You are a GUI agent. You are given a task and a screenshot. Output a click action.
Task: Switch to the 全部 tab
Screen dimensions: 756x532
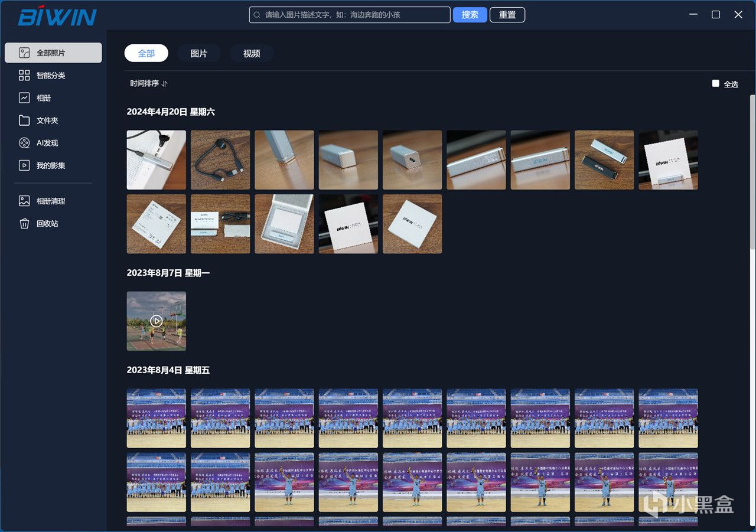[146, 53]
